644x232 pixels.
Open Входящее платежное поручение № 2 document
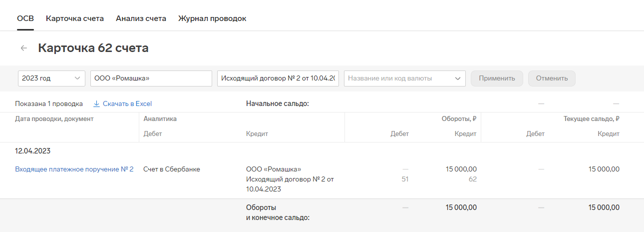pos(74,169)
